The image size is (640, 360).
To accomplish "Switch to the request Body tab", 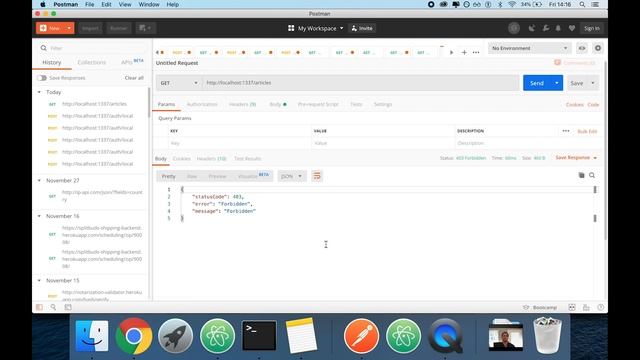I will (x=278, y=104).
